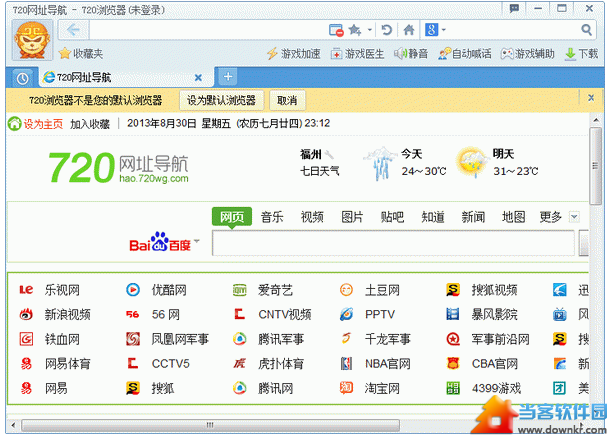This screenshot has width=607, height=440.
Task: Add page to favorites star icon
Action: 355,30
